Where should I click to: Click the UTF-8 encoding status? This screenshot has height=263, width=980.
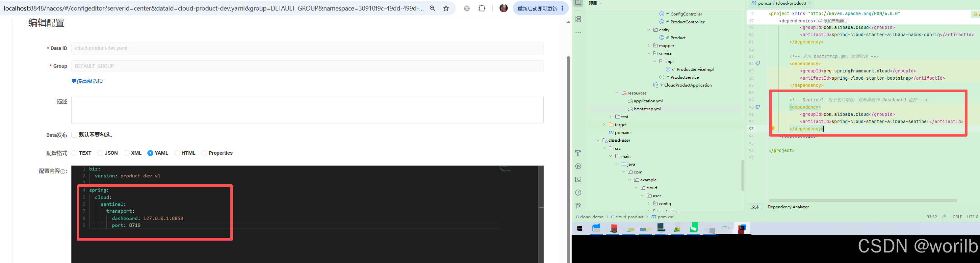[973, 217]
